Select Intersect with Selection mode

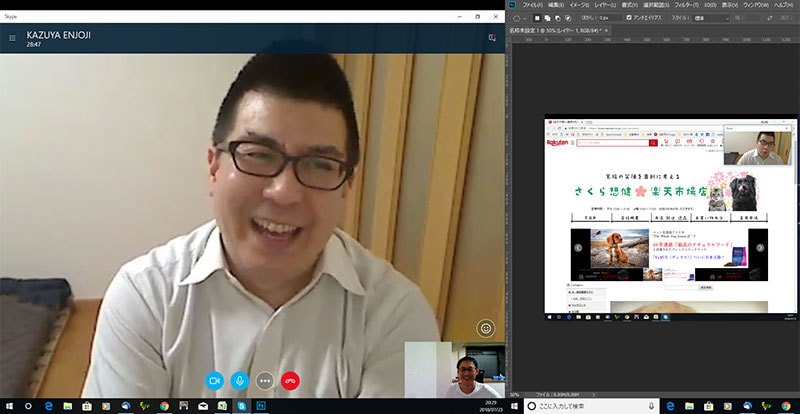[568, 18]
